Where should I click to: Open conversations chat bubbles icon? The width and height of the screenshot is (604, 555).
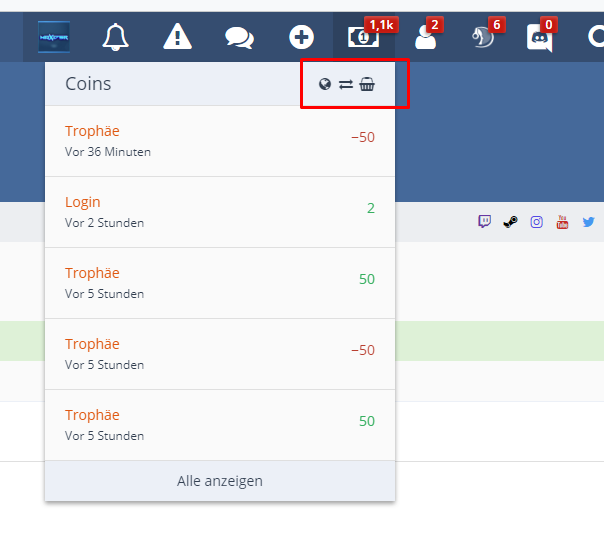coord(239,37)
